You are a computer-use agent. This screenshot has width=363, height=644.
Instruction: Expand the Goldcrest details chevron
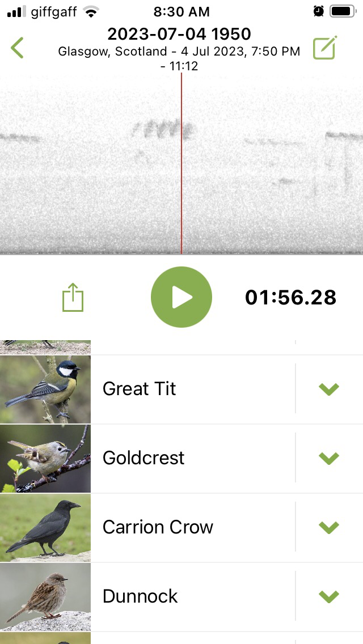329,458
